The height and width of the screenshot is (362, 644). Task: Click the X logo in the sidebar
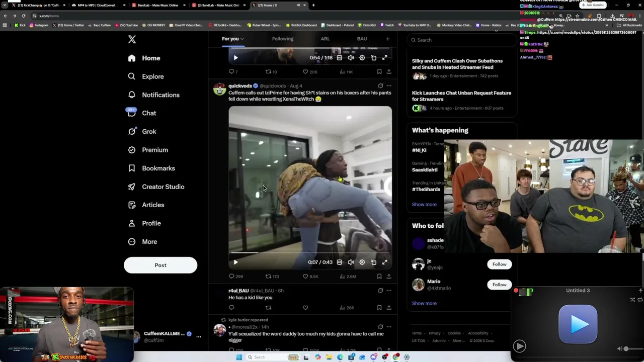(132, 40)
